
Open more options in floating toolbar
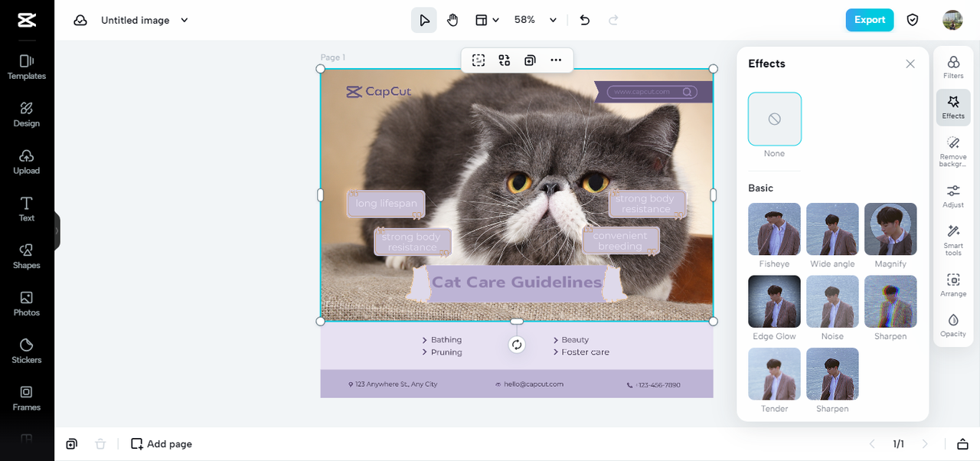pos(556,60)
